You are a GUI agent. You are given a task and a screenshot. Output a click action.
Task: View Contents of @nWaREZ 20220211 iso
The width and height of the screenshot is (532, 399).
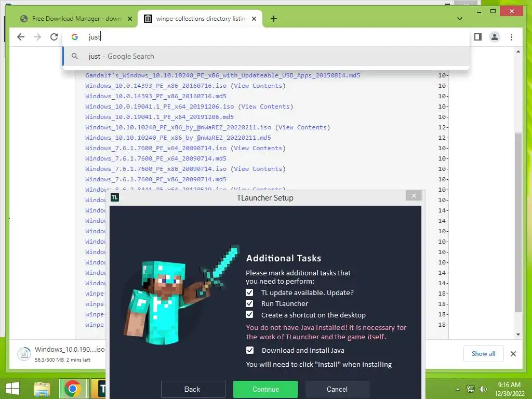pyautogui.click(x=302, y=127)
